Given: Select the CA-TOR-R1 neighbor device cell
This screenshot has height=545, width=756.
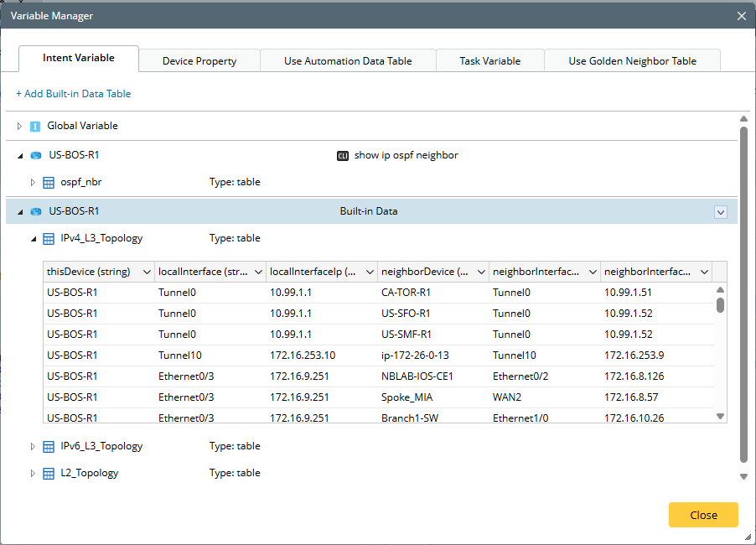Looking at the screenshot, I should click(x=406, y=292).
